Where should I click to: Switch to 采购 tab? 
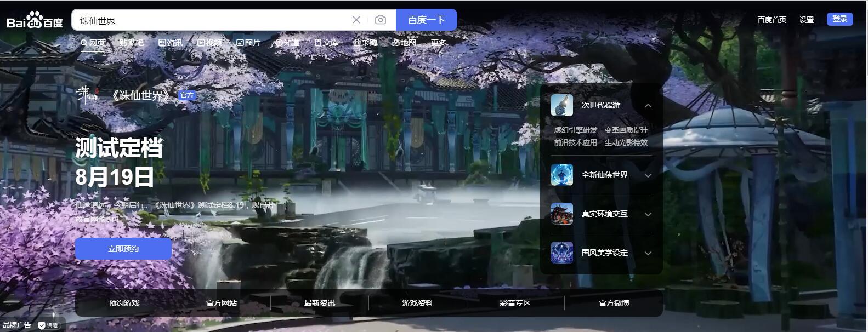click(365, 43)
